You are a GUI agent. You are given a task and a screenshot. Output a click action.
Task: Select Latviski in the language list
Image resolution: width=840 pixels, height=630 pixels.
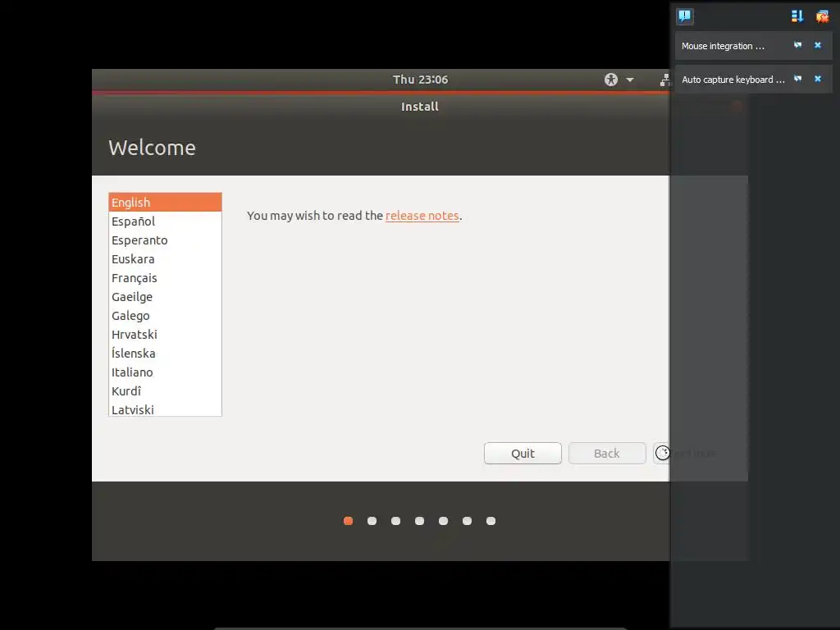pyautogui.click(x=165, y=409)
